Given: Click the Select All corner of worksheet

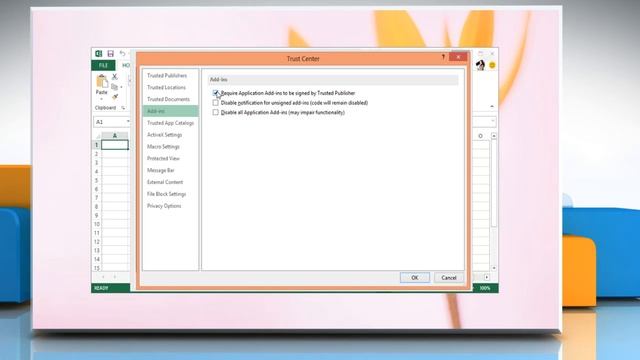Looking at the screenshot, I should click(x=97, y=136).
